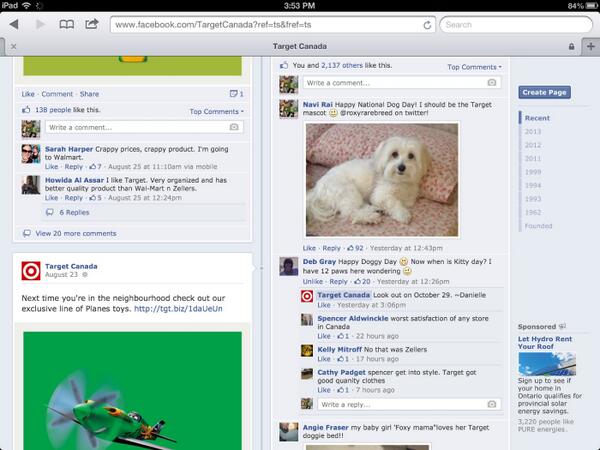
Task: Open Angie Fraser's profile name
Action: pyautogui.click(x=326, y=427)
